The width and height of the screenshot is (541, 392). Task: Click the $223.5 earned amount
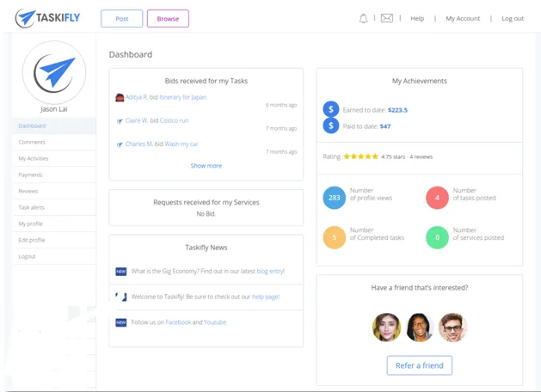coord(397,110)
